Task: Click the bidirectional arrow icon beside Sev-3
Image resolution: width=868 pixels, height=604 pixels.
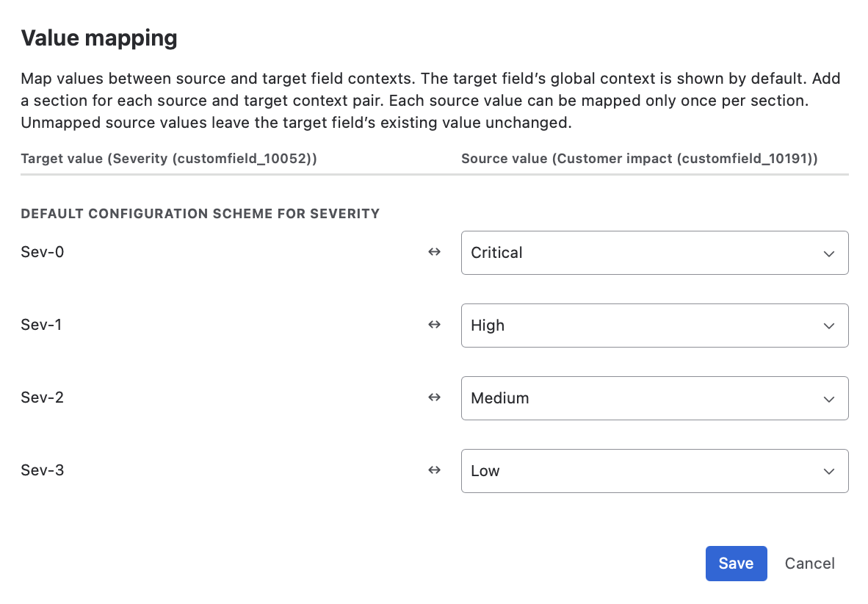Action: [434, 470]
